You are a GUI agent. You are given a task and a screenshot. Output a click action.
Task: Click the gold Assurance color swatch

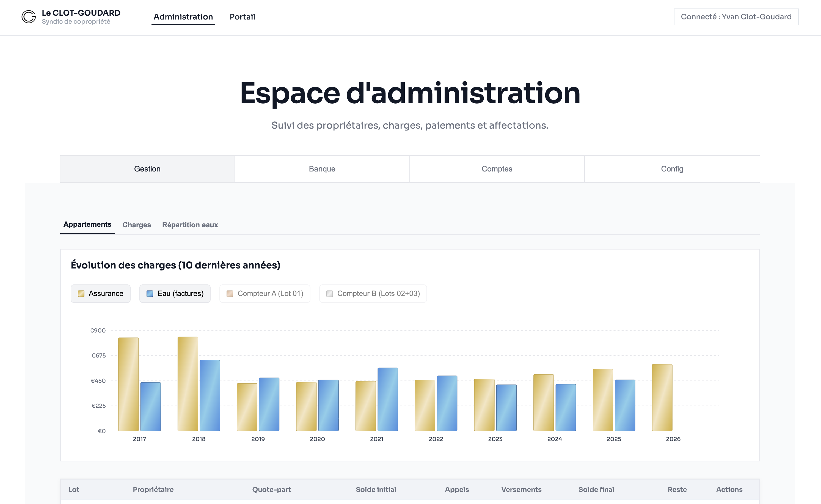coord(81,294)
